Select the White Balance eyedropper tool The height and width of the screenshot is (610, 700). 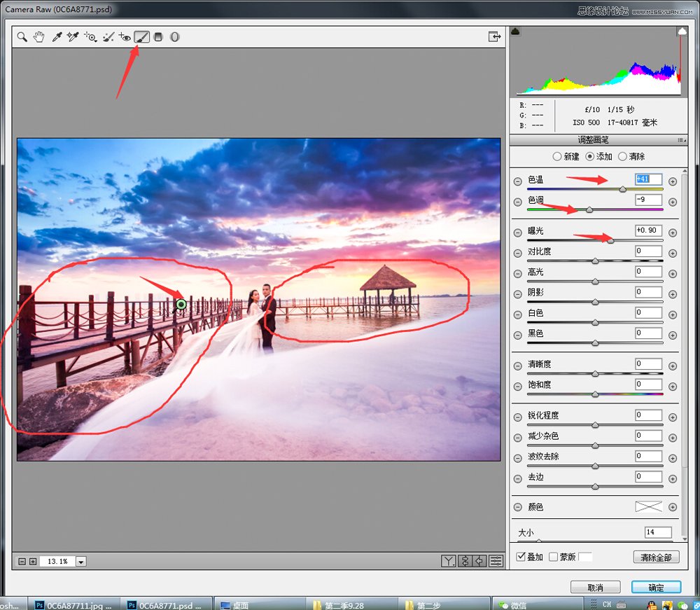tap(56, 37)
